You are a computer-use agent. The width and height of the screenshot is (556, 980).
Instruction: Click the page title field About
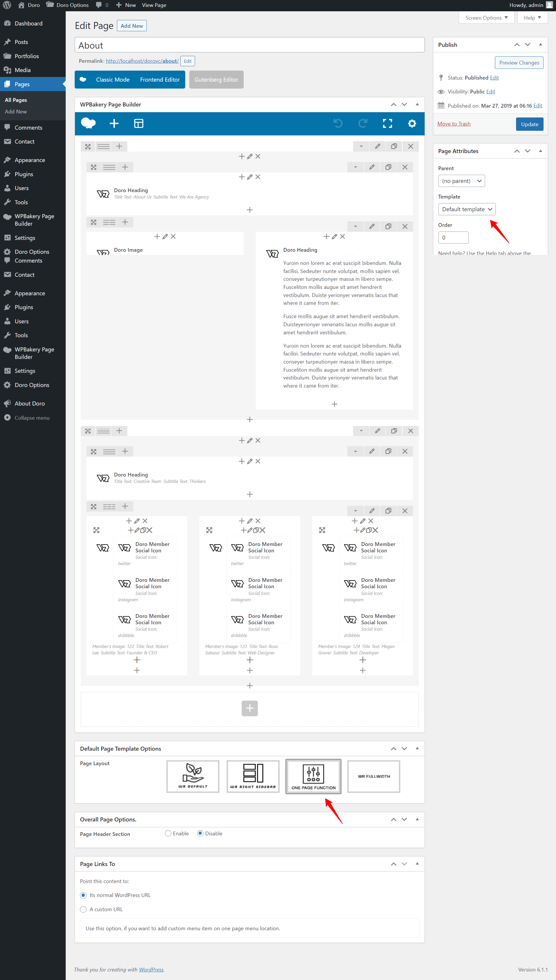coord(249,45)
